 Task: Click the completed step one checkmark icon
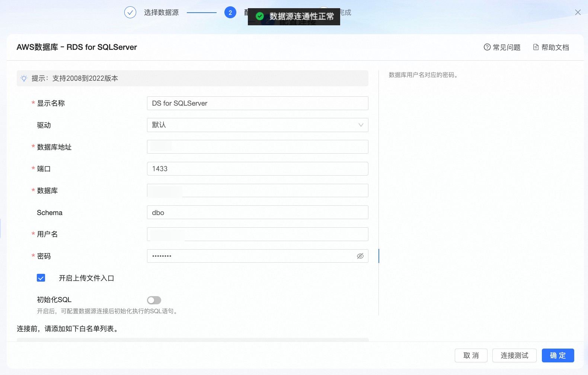130,12
